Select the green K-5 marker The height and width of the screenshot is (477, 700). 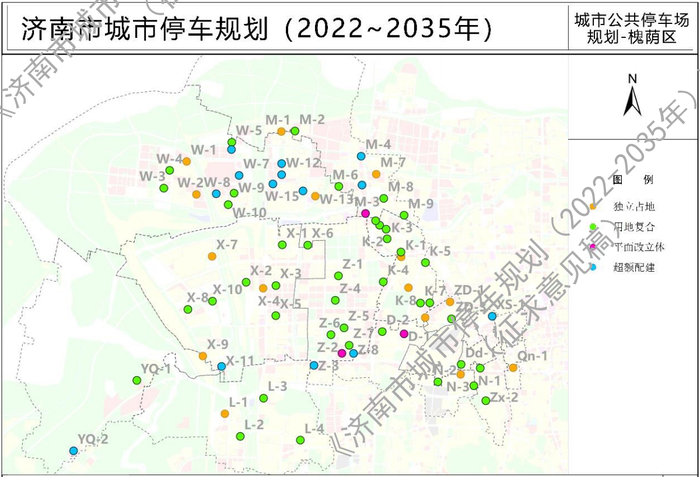pos(425,263)
